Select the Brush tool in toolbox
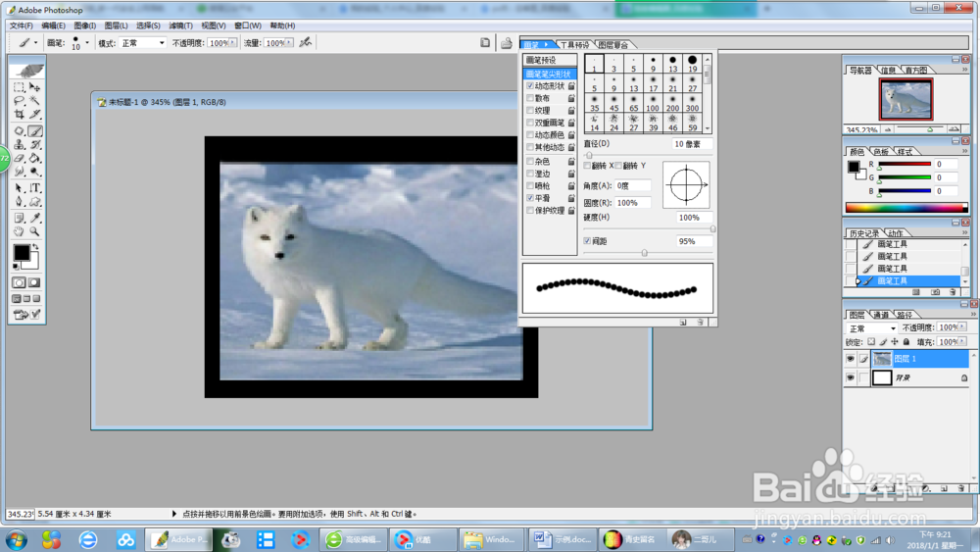 click(35, 131)
